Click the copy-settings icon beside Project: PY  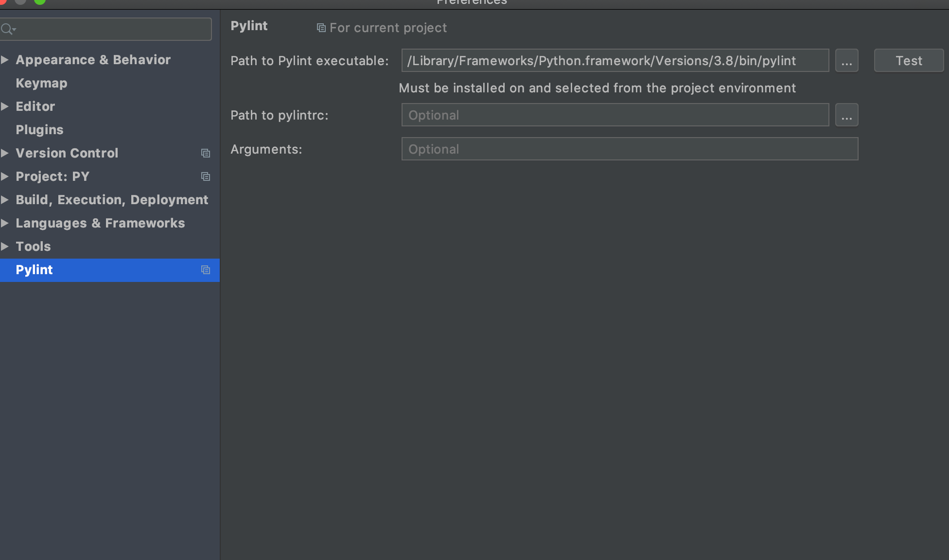coord(205,176)
